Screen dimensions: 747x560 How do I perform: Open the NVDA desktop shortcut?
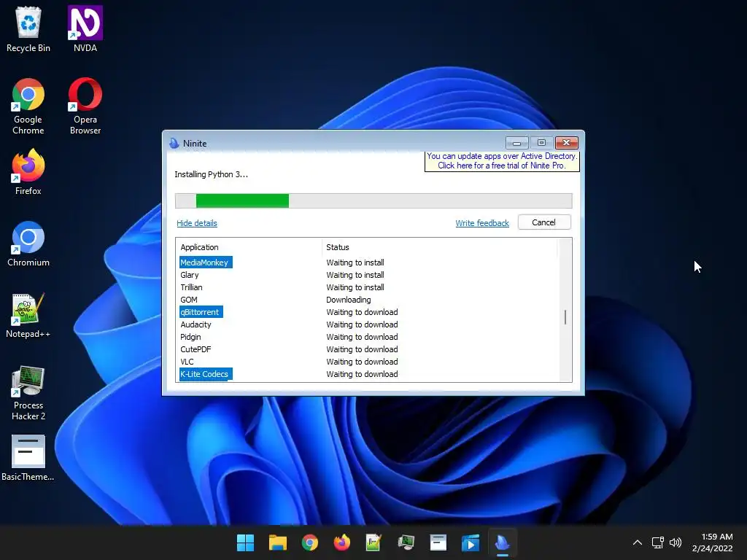[x=85, y=29]
